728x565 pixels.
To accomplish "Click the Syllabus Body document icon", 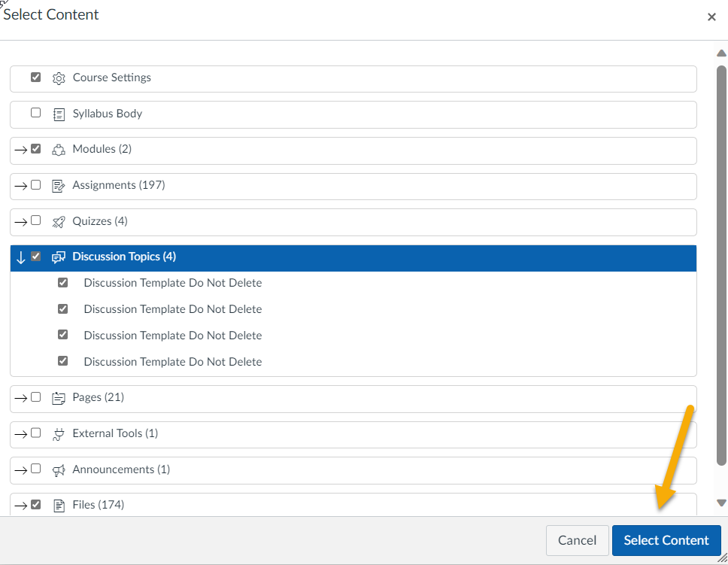I will click(59, 114).
